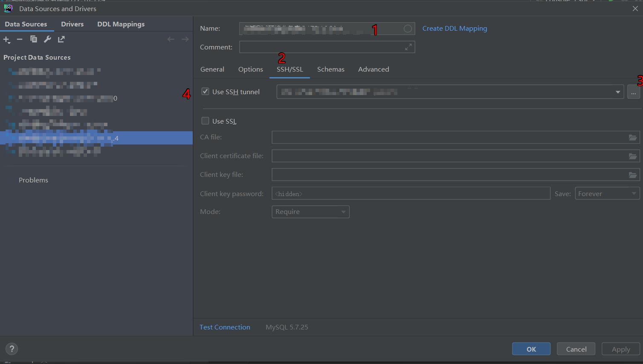Click the CA file input field
The height and width of the screenshot is (364, 643).
coord(456,137)
